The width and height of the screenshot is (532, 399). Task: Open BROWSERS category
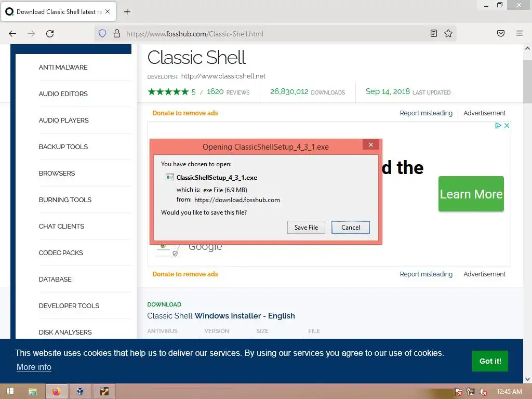[57, 174]
